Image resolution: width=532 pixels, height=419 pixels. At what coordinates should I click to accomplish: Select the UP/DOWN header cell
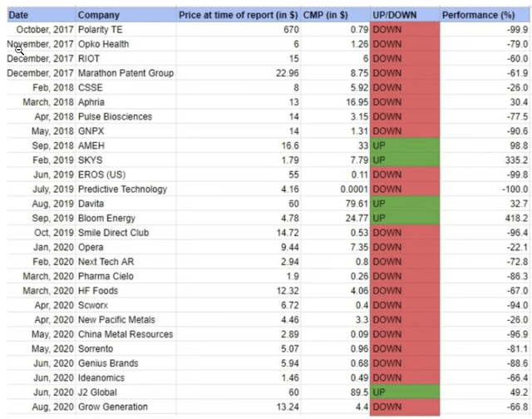click(x=405, y=15)
